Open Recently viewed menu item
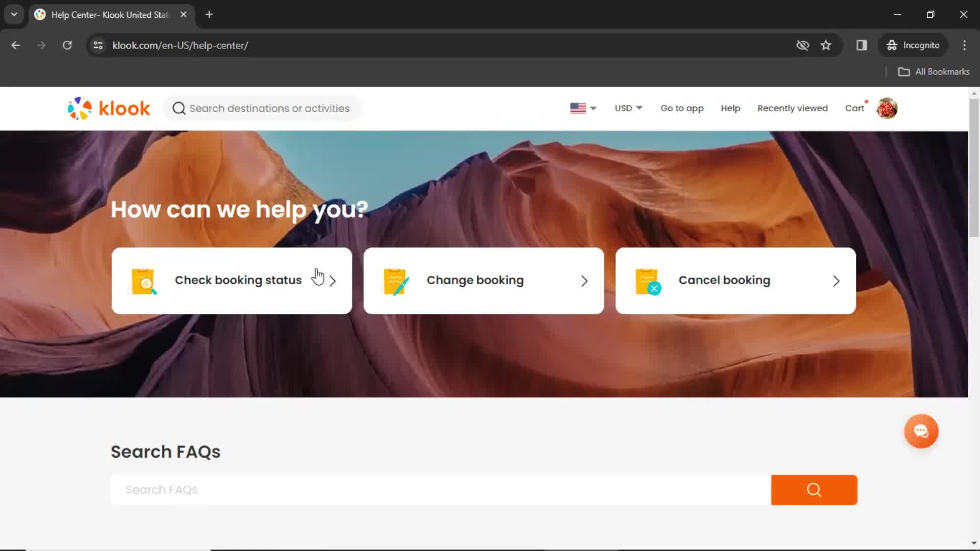 pos(792,108)
